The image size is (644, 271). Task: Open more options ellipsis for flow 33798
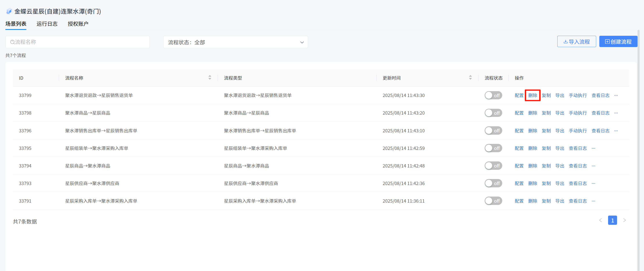point(616,113)
